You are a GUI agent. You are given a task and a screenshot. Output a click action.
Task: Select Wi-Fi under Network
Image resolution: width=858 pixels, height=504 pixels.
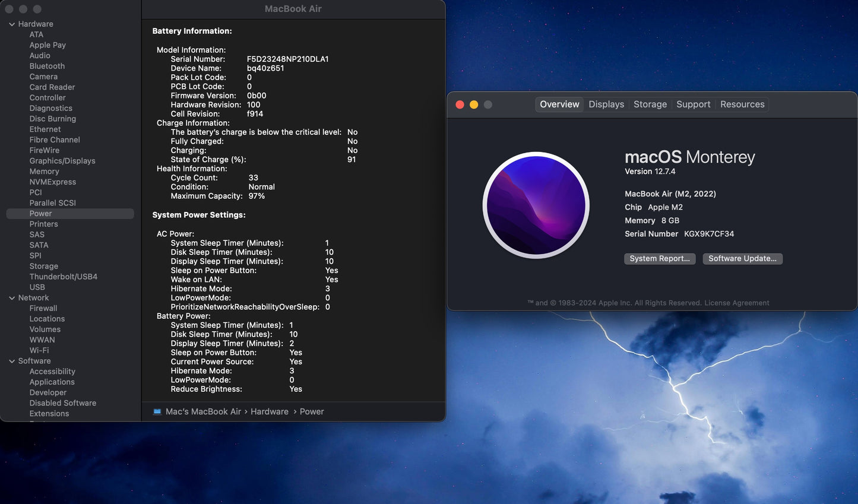click(39, 350)
